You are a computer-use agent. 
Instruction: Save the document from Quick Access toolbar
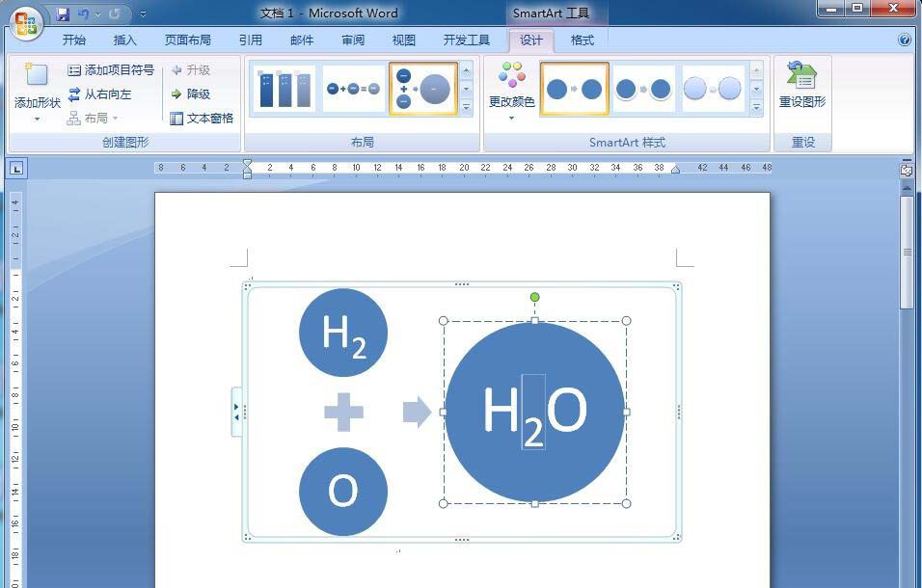point(63,14)
